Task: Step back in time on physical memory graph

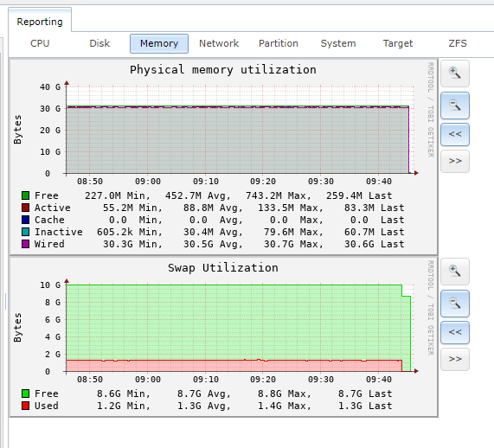Action: point(454,135)
